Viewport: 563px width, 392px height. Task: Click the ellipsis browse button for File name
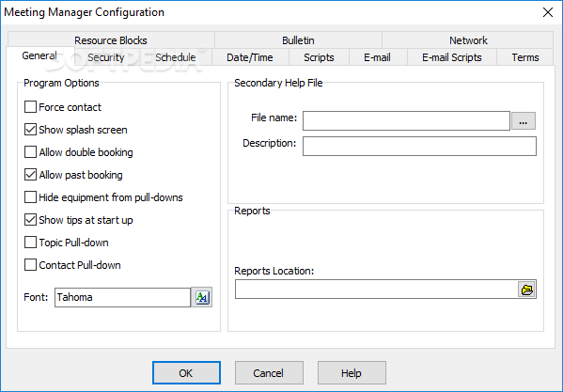tap(524, 121)
